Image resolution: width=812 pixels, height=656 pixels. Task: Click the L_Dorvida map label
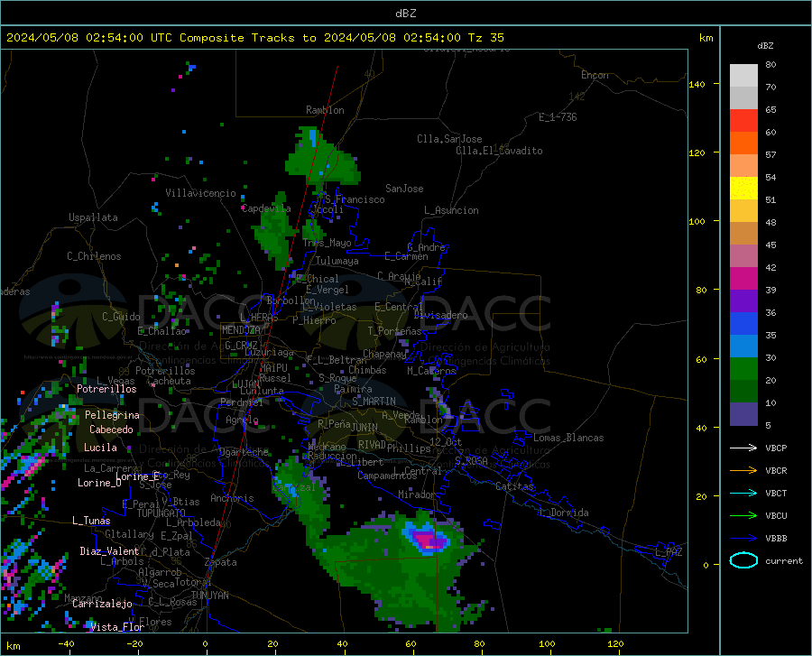click(563, 513)
